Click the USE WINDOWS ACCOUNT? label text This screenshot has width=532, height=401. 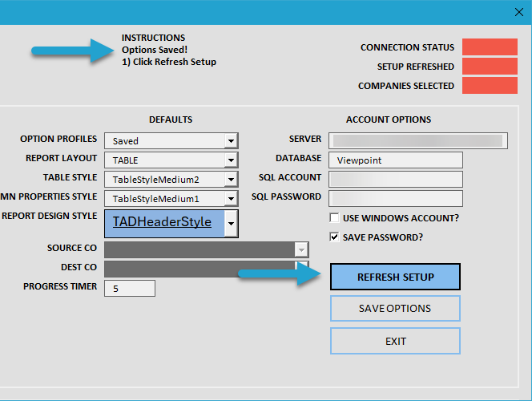(x=401, y=218)
